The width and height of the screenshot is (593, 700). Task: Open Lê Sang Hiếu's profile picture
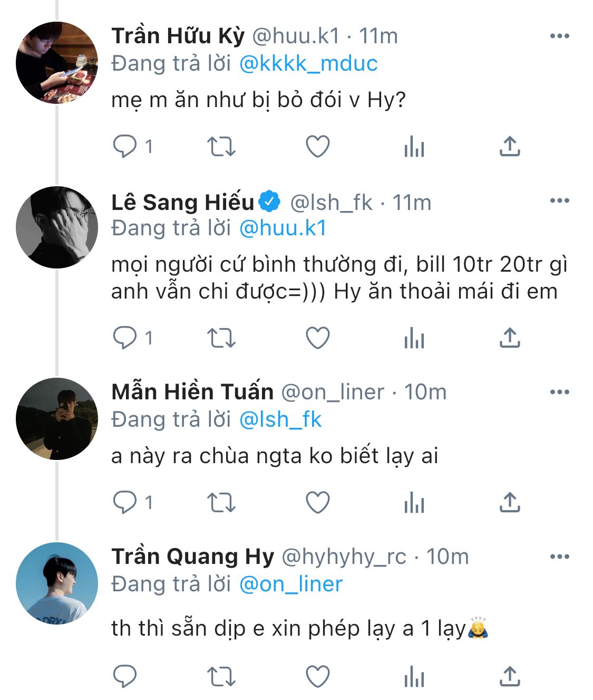tap(57, 227)
